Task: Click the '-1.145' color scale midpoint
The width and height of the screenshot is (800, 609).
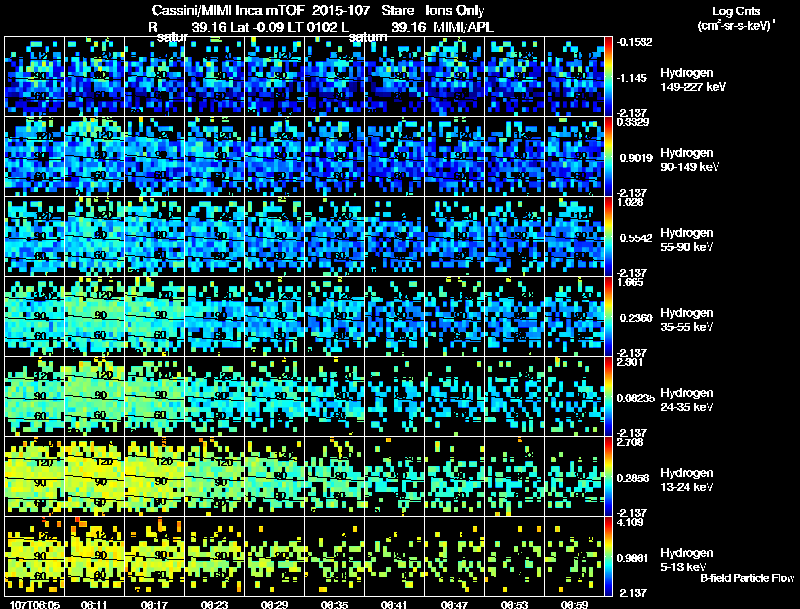Action: click(x=632, y=78)
